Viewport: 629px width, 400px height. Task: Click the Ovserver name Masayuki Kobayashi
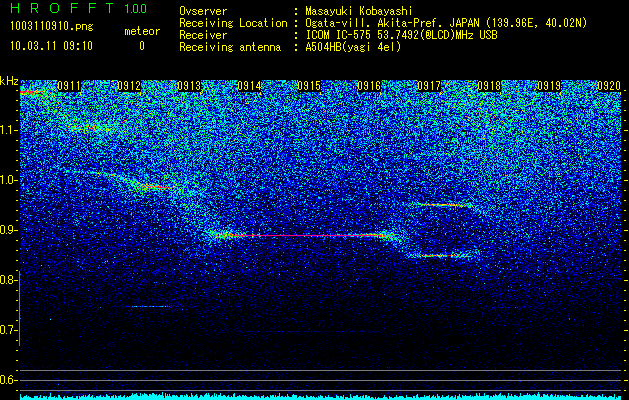[359, 11]
